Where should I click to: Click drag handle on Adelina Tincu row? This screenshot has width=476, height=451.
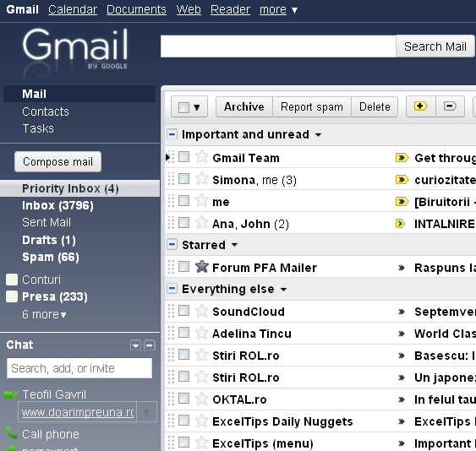172,333
